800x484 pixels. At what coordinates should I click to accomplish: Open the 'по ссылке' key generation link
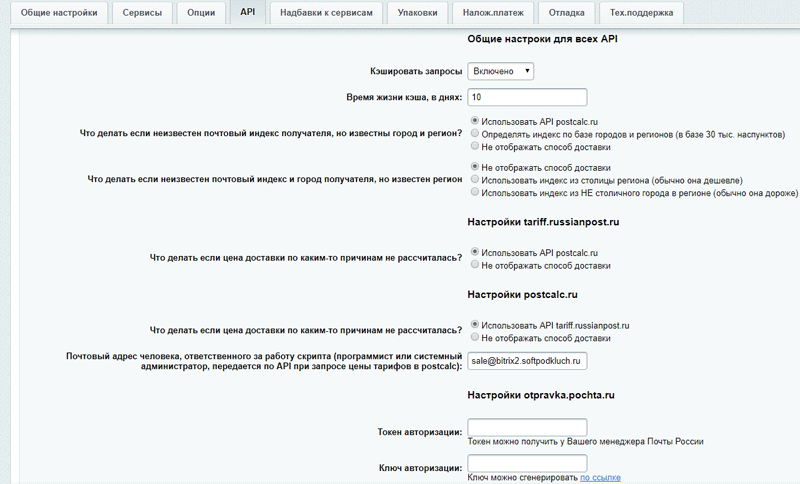point(600,478)
